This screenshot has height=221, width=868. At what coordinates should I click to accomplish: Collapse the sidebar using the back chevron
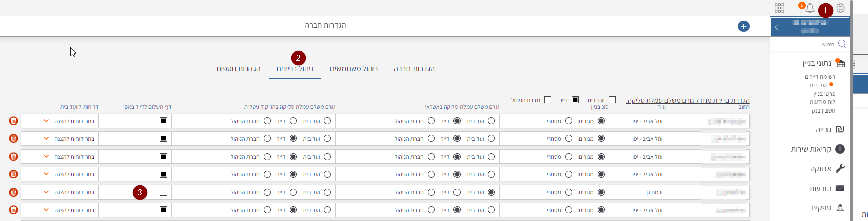[777, 27]
